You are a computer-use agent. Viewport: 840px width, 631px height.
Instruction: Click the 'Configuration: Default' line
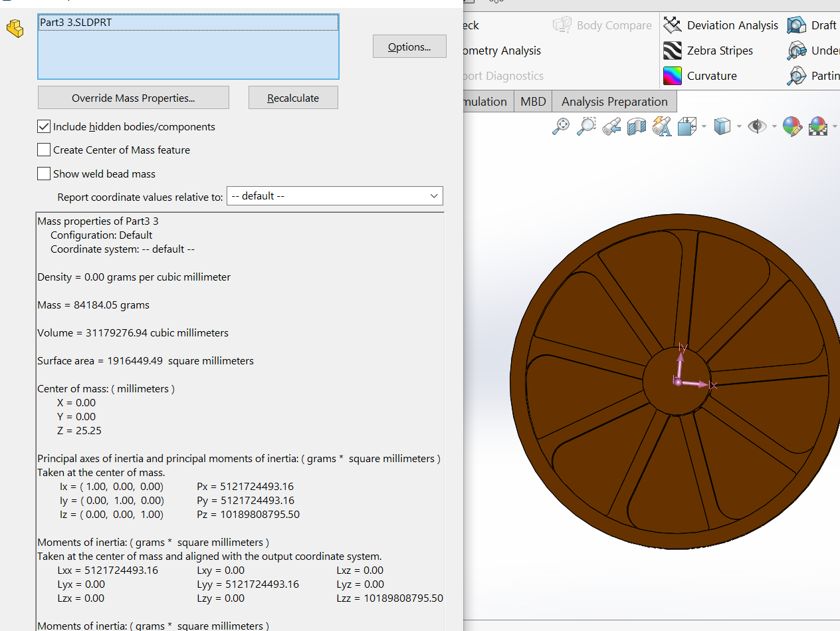[x=102, y=235]
